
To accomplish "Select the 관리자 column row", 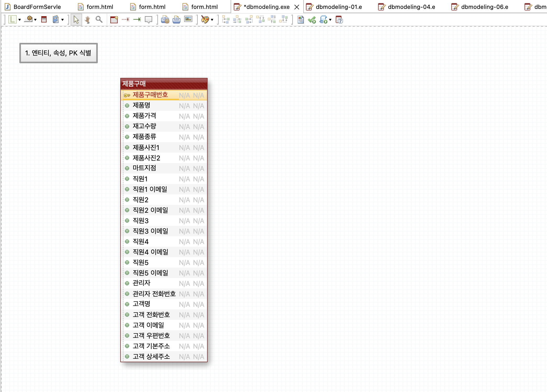I will [x=164, y=283].
